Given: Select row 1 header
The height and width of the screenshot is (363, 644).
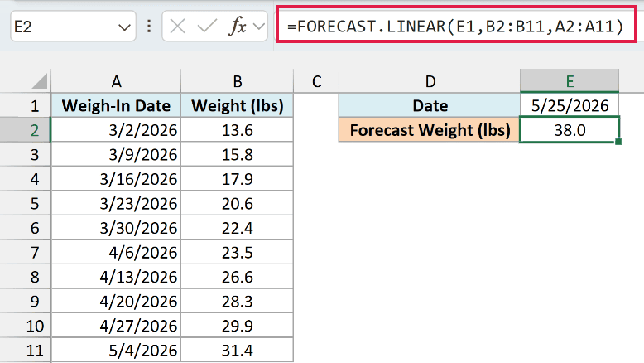Looking at the screenshot, I should coord(26,105).
